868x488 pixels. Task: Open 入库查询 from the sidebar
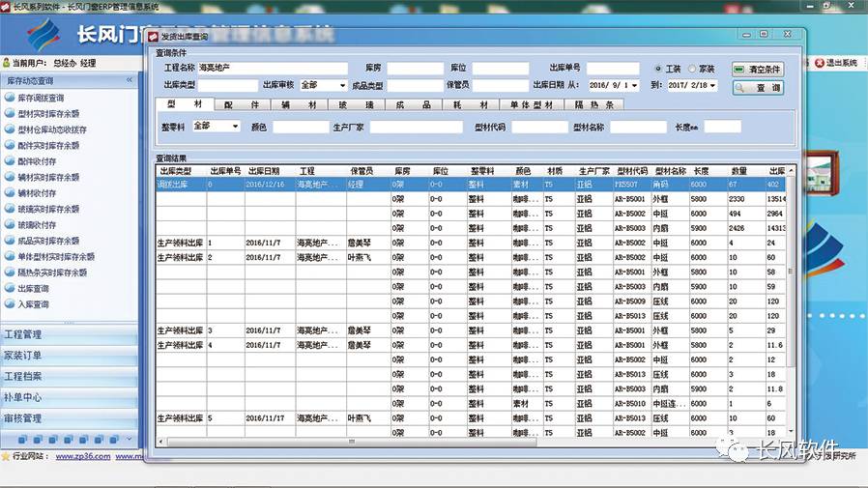33,303
